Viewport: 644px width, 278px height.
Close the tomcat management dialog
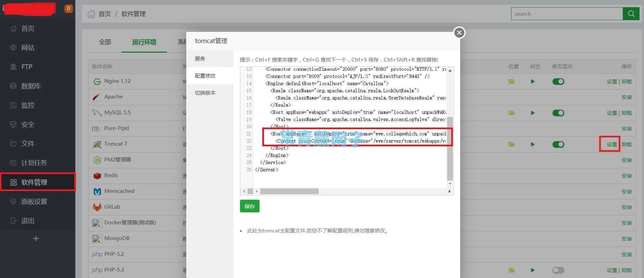click(459, 32)
